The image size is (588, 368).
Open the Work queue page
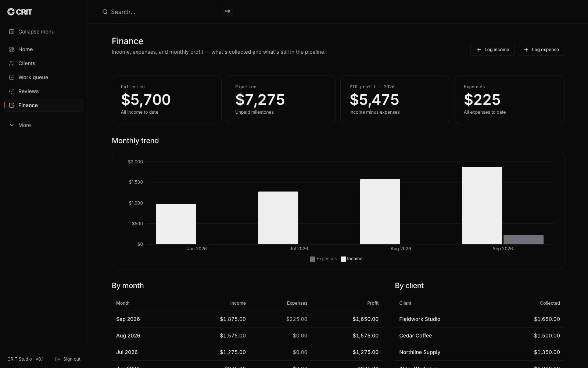tap(44, 77)
